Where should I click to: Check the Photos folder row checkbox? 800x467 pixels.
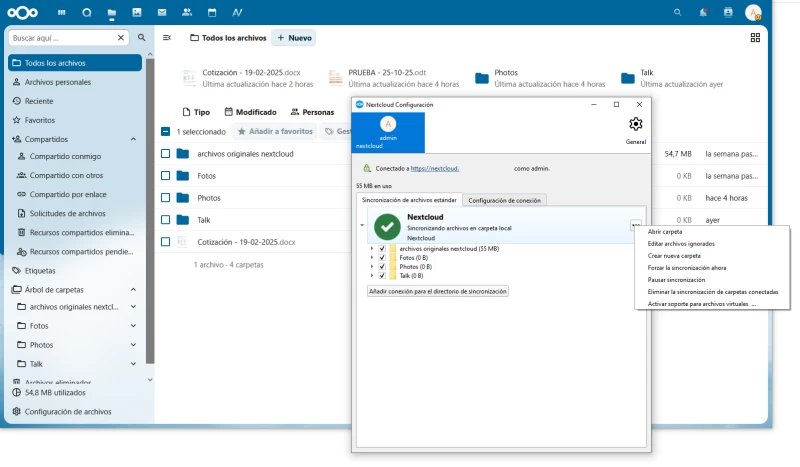[165, 198]
